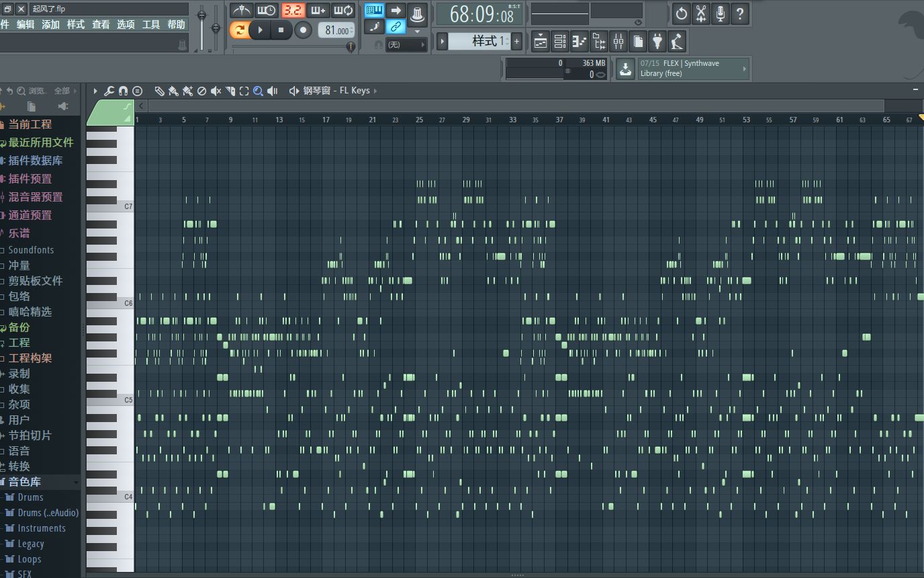Click the microphone one-click recording icon

click(721, 13)
